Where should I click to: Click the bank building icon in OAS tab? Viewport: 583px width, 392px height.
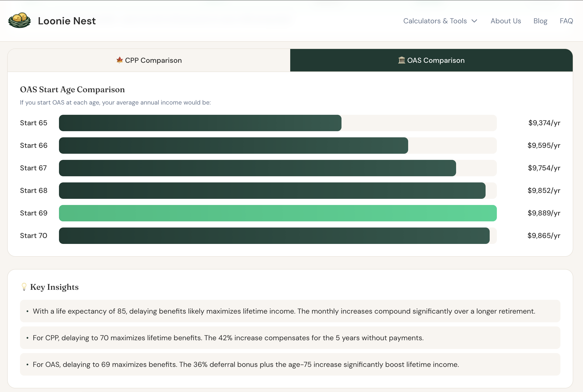coord(401,60)
